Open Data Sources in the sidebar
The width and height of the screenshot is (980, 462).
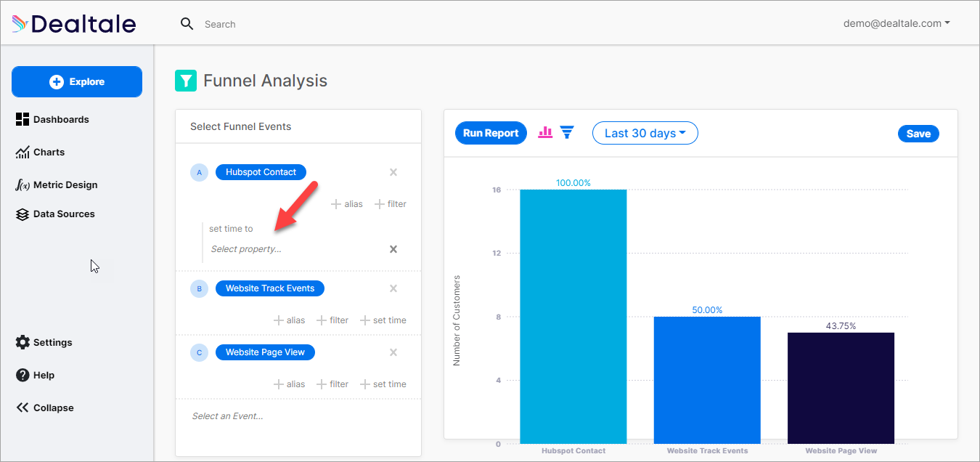tap(55, 214)
